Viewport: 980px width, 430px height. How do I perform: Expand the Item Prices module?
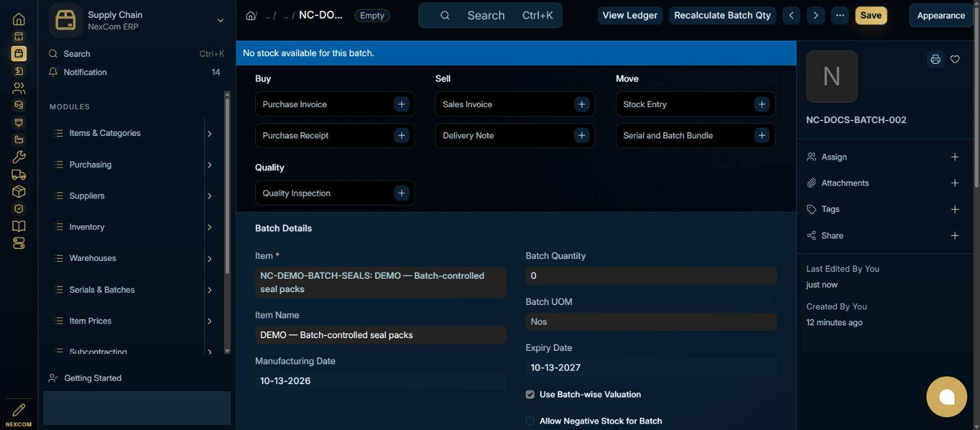tap(209, 321)
